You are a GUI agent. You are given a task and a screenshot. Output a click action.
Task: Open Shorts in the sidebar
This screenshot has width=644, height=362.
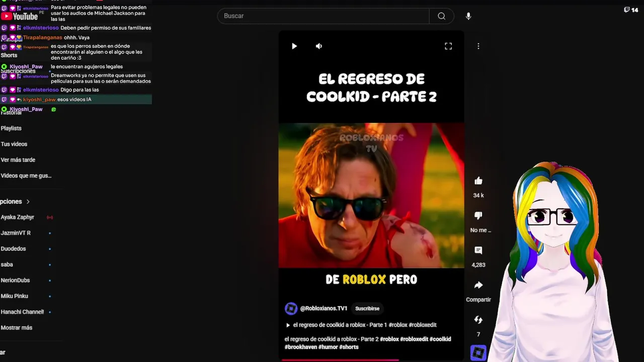[9, 55]
